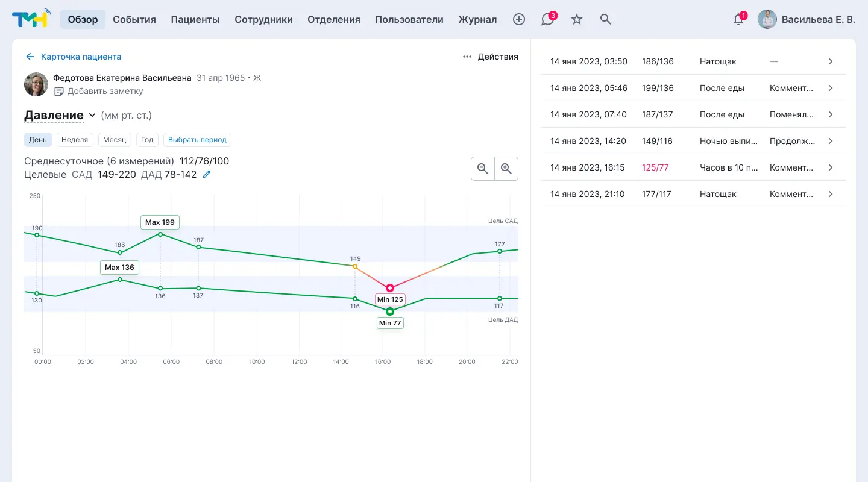Go to Отделения tab
Viewport: 868px width, 482px height.
click(x=334, y=19)
